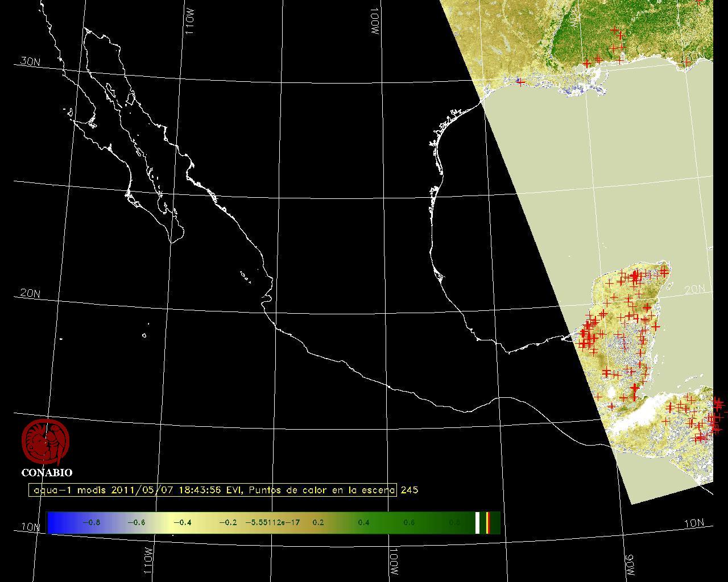Viewport: 728px width, 582px height.
Task: Pick the green 0.4 value on color bar
Action: point(363,522)
